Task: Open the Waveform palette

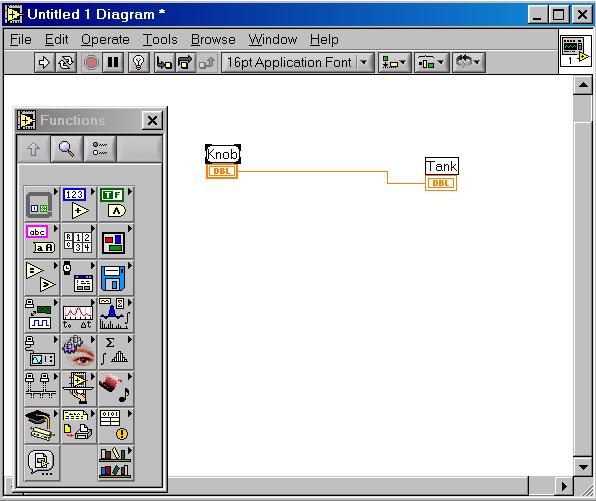Action: [78, 315]
